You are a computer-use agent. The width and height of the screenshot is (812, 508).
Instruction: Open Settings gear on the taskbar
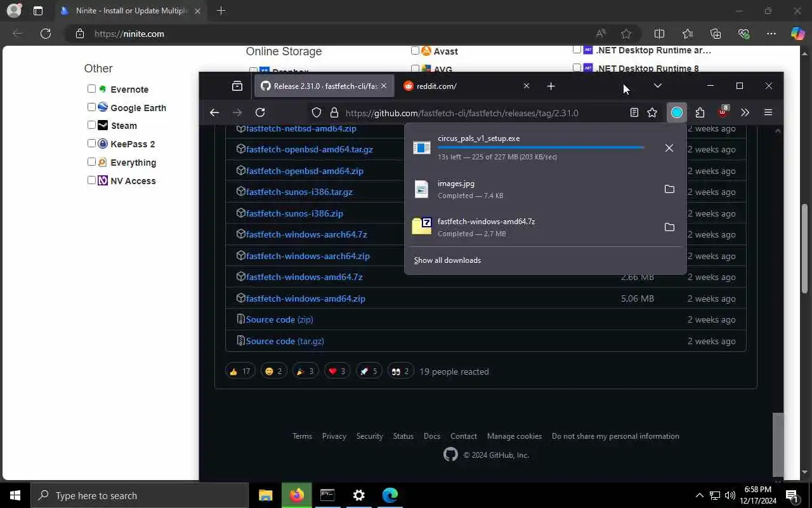click(359, 495)
